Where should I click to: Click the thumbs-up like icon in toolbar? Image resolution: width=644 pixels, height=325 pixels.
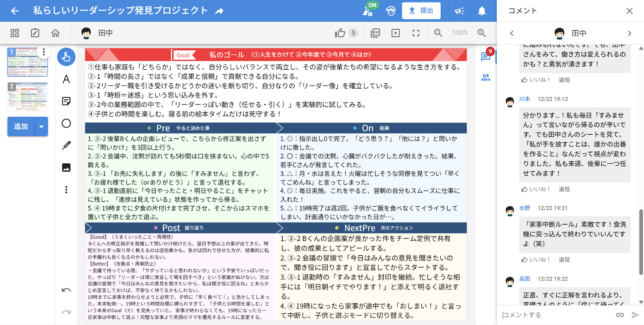pos(340,33)
